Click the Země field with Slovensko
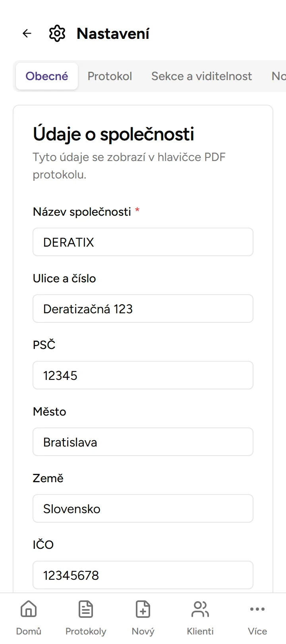Viewport: 286px width, 644px height. point(143,508)
